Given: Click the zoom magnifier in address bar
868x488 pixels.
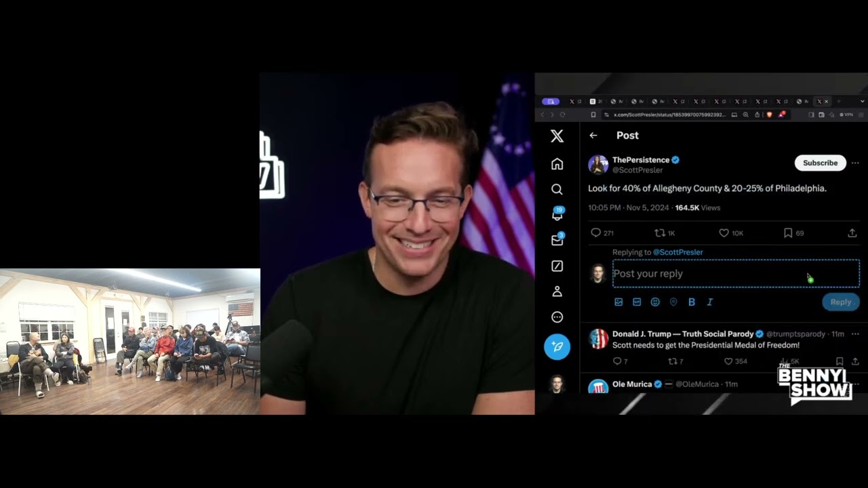Looking at the screenshot, I should (746, 115).
